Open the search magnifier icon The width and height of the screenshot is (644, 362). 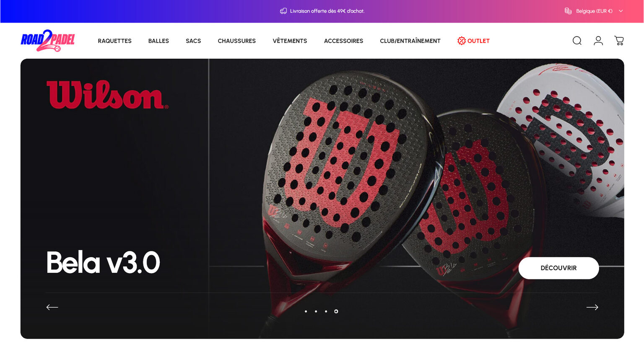point(577,41)
